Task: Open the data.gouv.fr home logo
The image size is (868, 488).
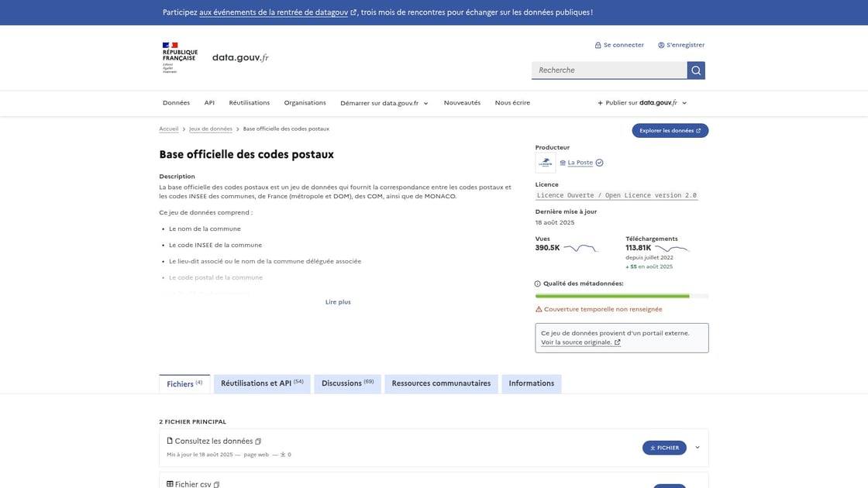Action: (x=240, y=57)
